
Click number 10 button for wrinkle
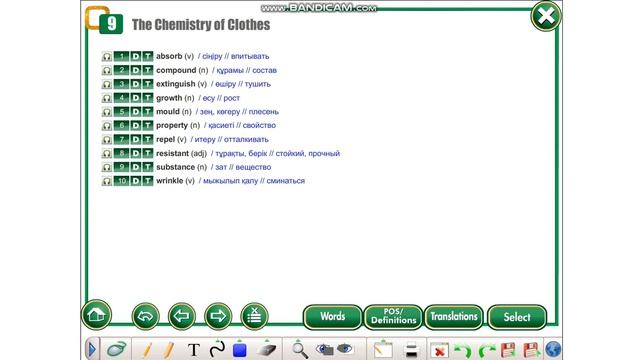pyautogui.click(x=122, y=181)
